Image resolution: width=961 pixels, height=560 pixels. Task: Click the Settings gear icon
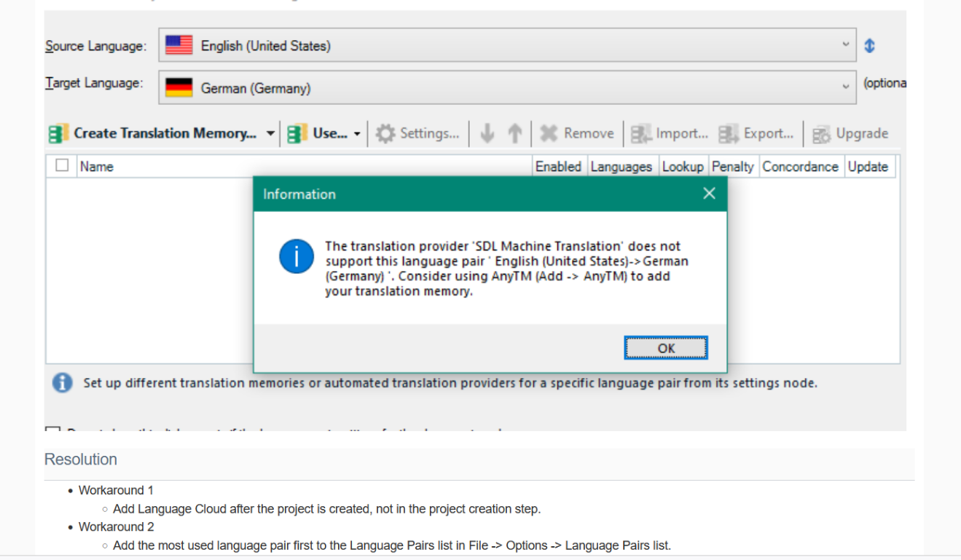click(385, 134)
